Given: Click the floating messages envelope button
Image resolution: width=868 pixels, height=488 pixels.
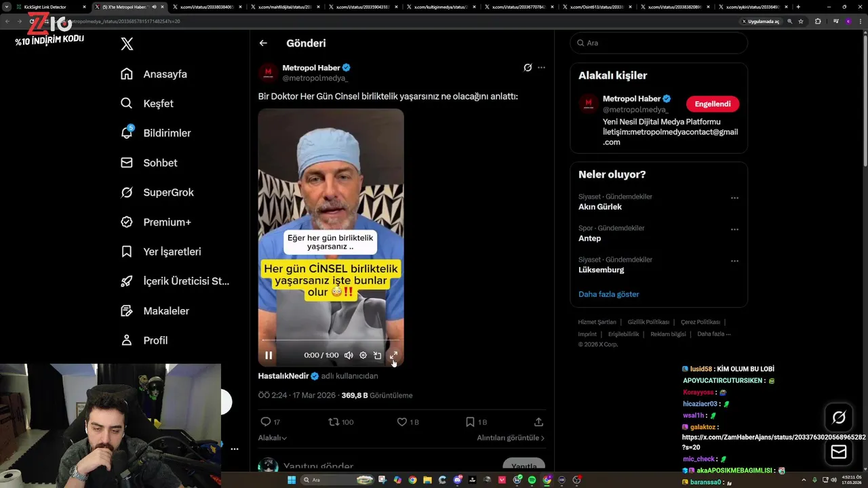Looking at the screenshot, I should pyautogui.click(x=839, y=451).
